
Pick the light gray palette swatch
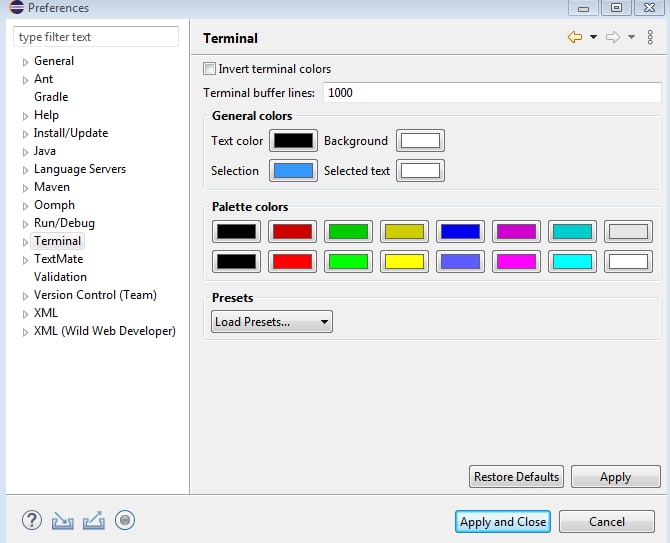click(628, 232)
